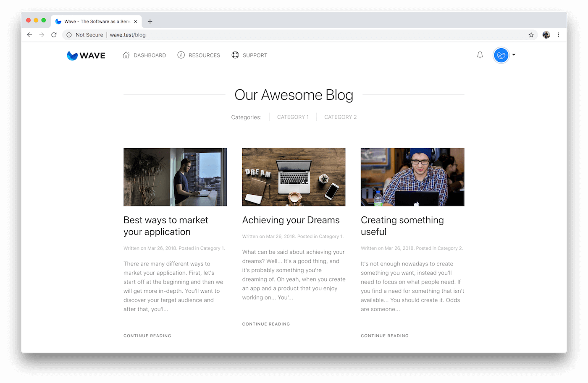Click the Chrome profile picture

pyautogui.click(x=546, y=35)
